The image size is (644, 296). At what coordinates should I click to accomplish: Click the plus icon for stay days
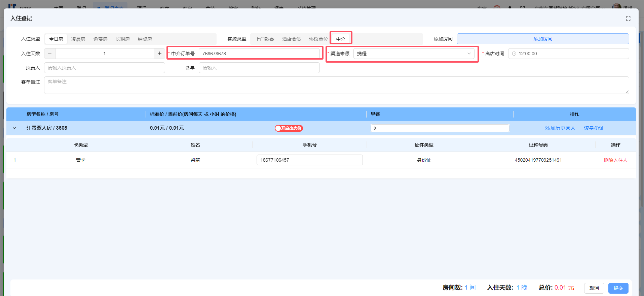(x=159, y=54)
